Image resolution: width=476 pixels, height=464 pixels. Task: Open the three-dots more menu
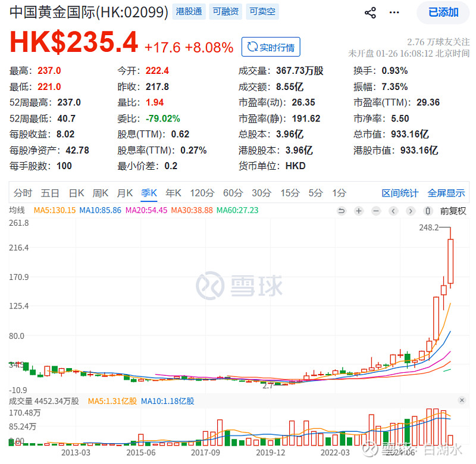(394, 13)
